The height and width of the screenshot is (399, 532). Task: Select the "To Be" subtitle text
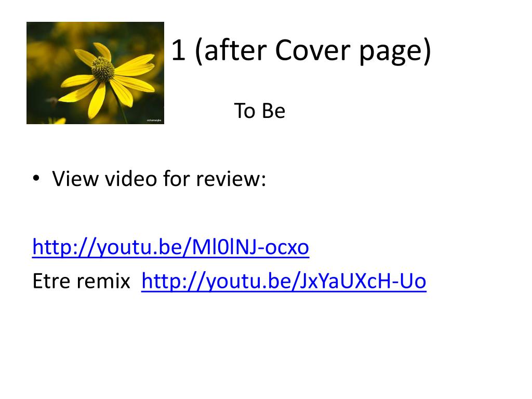(260, 111)
